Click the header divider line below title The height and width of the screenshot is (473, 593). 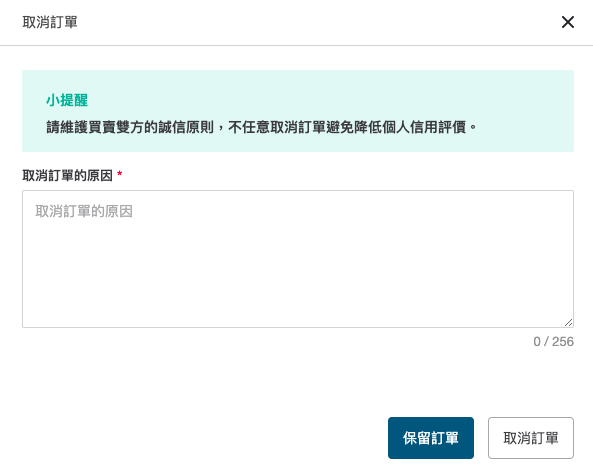pos(296,45)
